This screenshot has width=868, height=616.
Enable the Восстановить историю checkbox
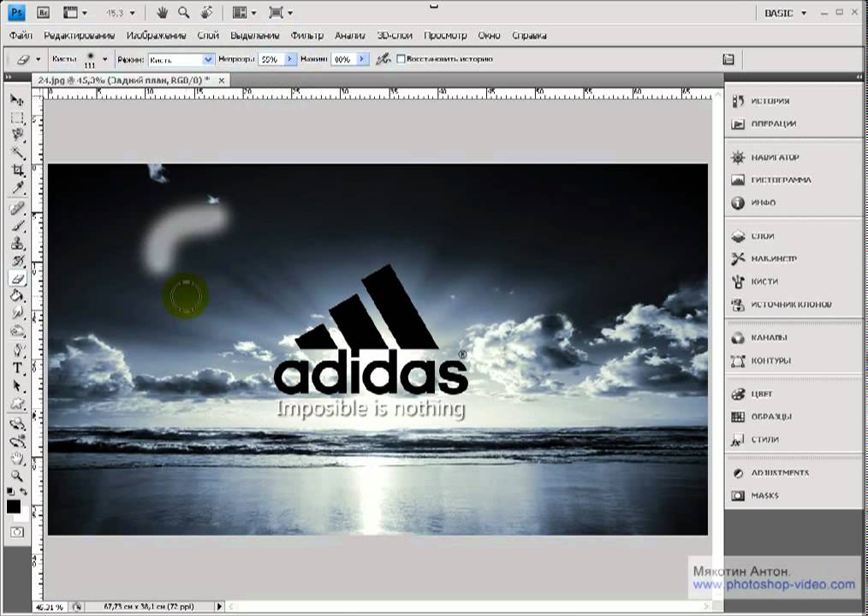(401, 60)
